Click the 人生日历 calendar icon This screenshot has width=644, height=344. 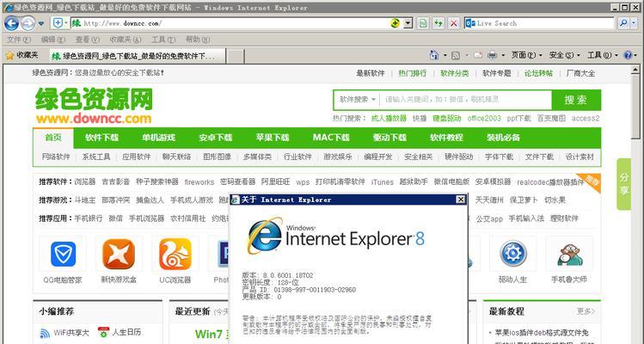[x=103, y=333]
